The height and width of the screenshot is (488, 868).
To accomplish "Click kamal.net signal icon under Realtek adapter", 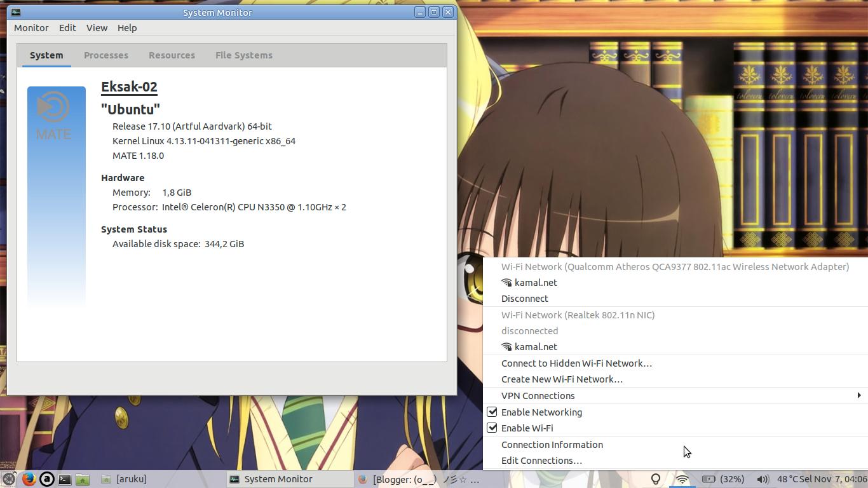I will (x=506, y=347).
